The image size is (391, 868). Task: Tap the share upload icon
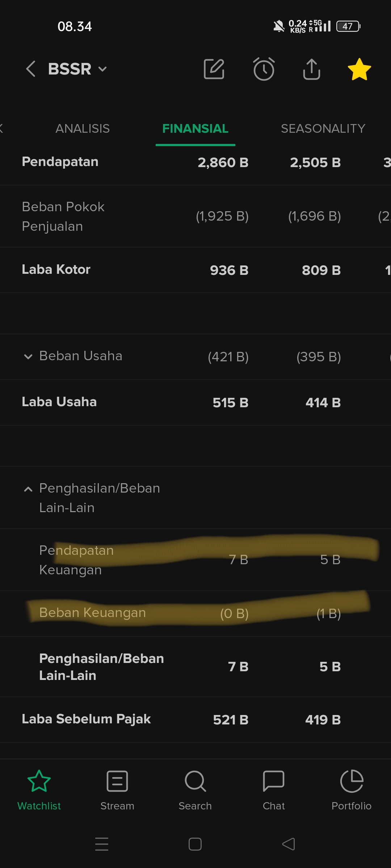coord(311,69)
